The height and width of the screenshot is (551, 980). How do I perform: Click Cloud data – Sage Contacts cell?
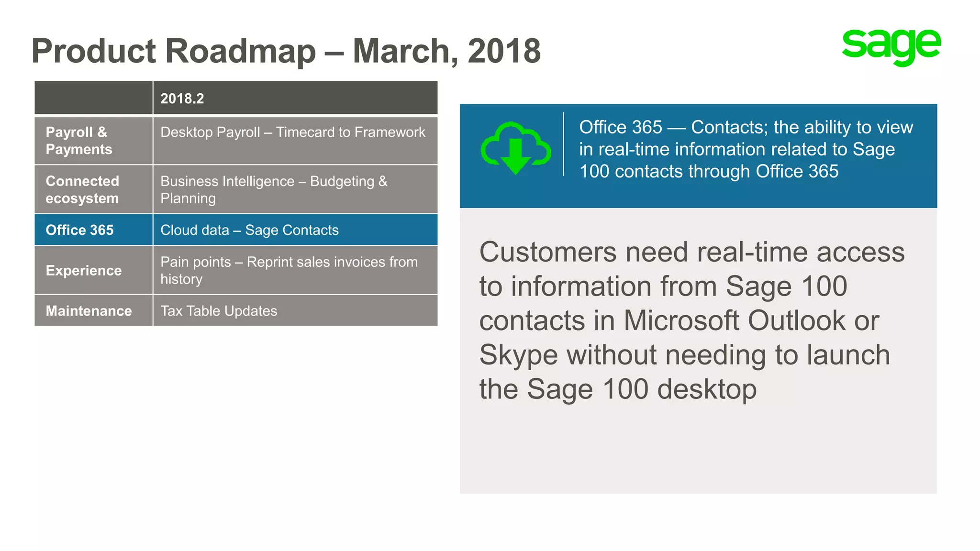[x=295, y=230]
